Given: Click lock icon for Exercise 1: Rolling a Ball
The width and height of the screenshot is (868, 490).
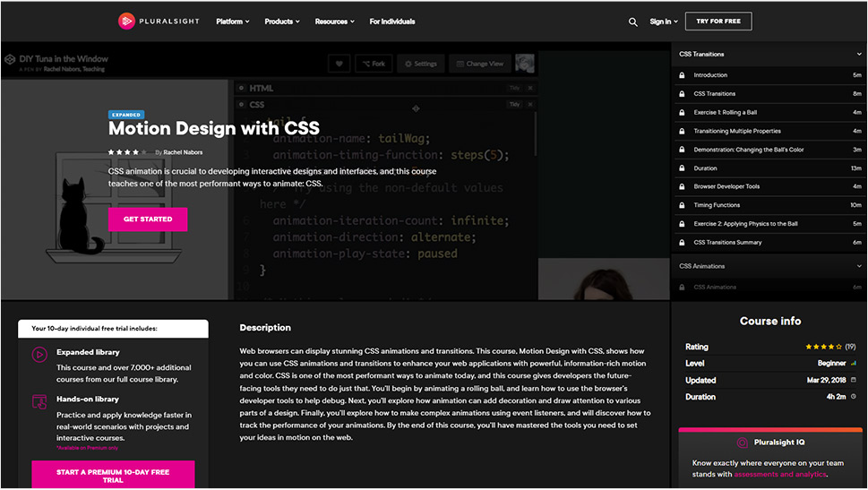Looking at the screenshot, I should (682, 112).
